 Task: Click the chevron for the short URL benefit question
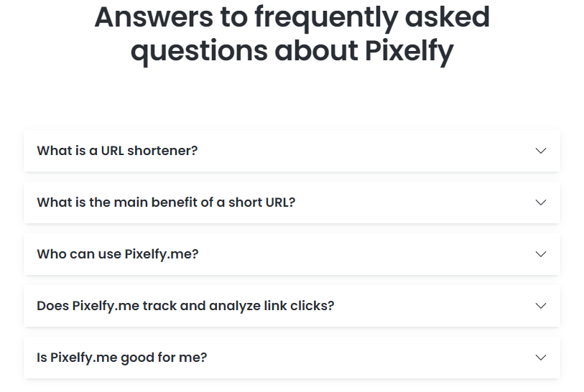541,202
